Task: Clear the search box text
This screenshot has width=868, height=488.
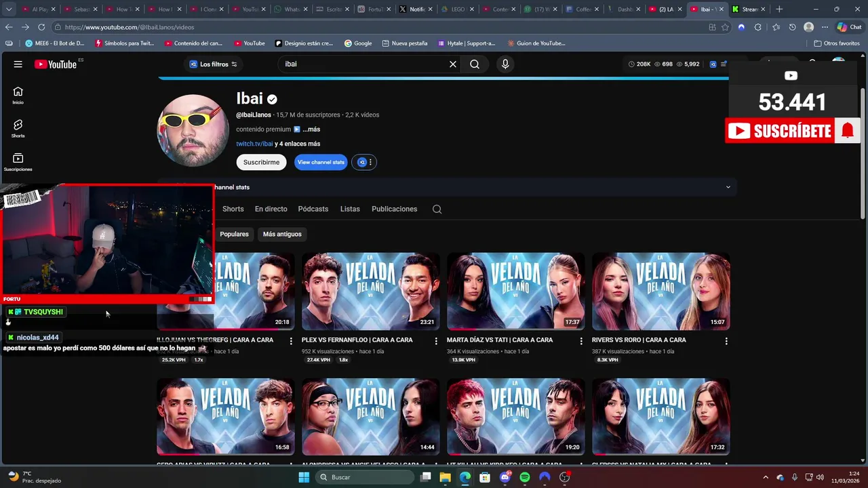Action: pos(453,64)
